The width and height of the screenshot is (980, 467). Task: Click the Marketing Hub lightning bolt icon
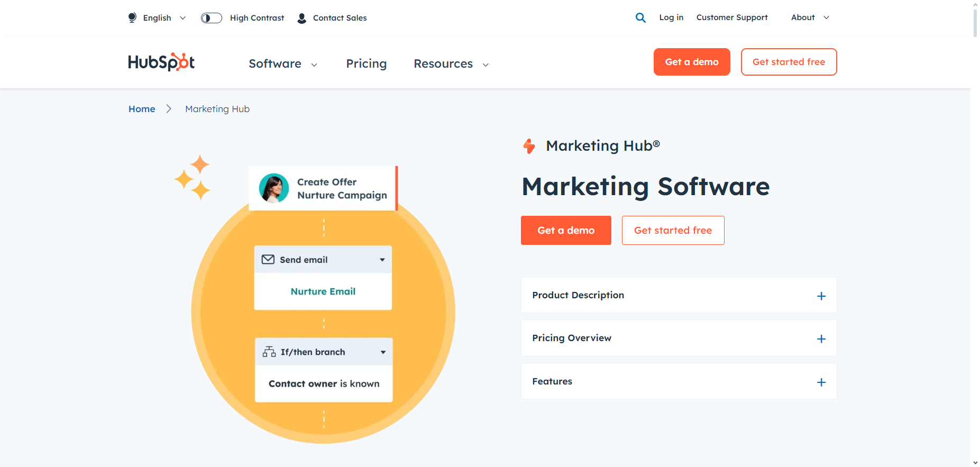click(529, 146)
